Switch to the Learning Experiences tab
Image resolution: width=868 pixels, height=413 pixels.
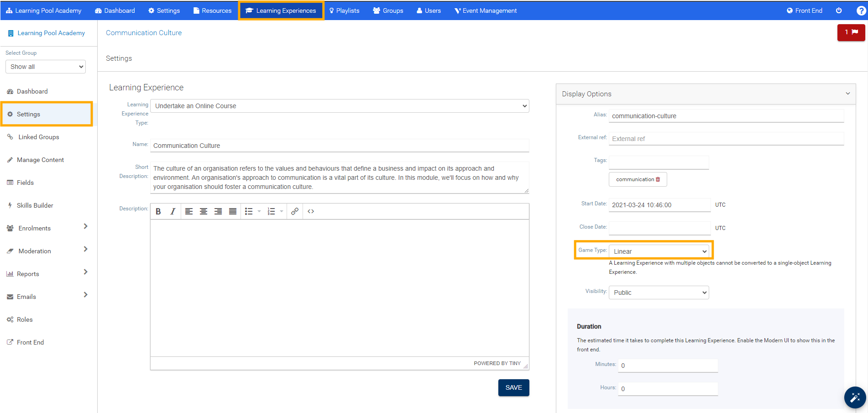(281, 10)
